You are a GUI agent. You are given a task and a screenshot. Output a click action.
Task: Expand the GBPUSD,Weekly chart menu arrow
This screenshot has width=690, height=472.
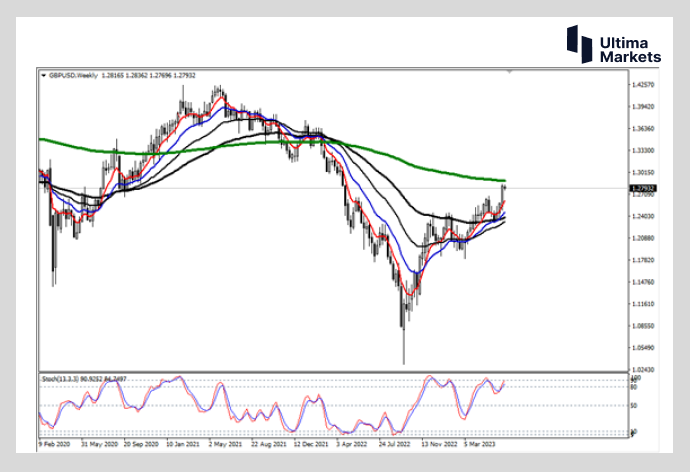(42, 75)
